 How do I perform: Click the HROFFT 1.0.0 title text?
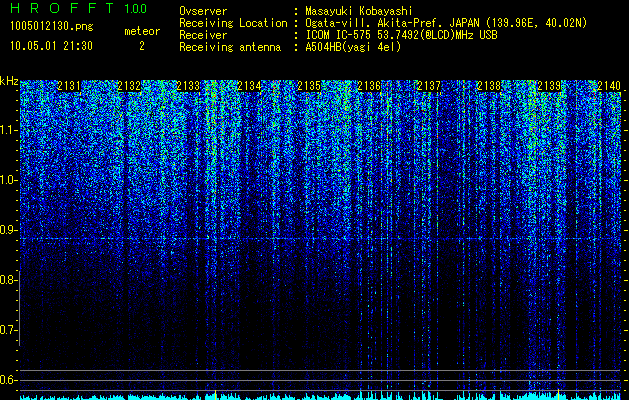point(78,8)
